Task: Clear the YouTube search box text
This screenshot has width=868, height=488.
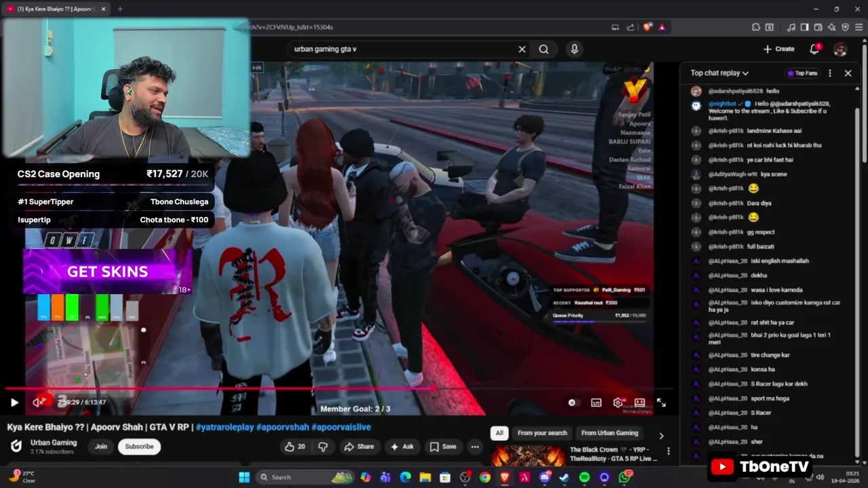Action: [x=522, y=49]
